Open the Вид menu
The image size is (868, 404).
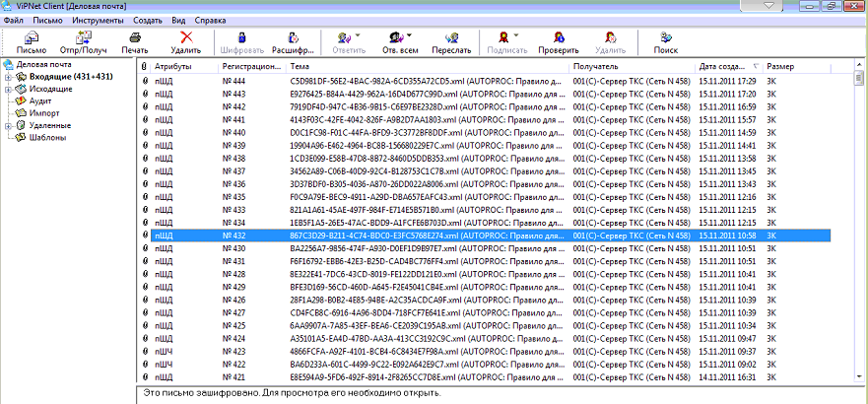click(x=178, y=21)
